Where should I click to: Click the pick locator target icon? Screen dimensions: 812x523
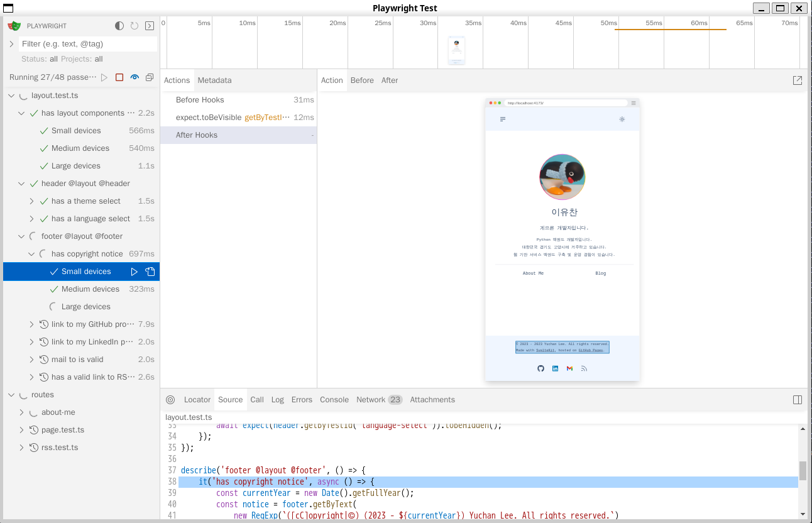170,400
